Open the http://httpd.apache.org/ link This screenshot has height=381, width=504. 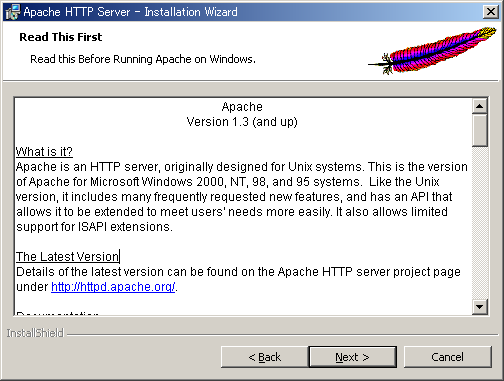113,287
